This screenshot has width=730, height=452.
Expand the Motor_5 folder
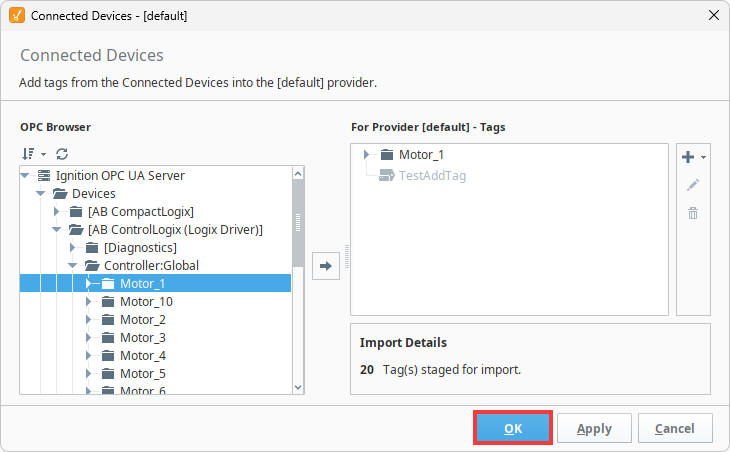88,374
